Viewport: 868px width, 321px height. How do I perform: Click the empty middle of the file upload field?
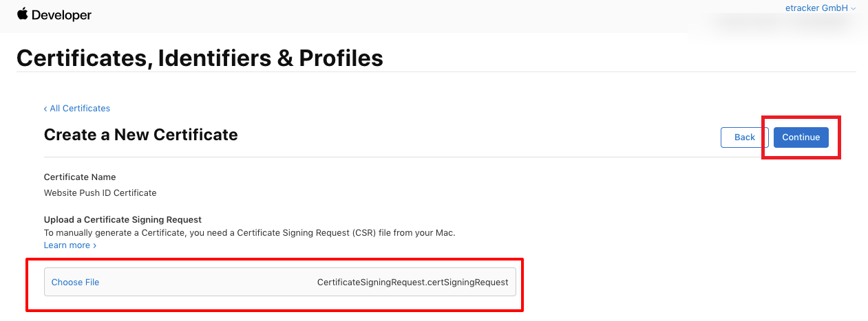[x=207, y=282]
